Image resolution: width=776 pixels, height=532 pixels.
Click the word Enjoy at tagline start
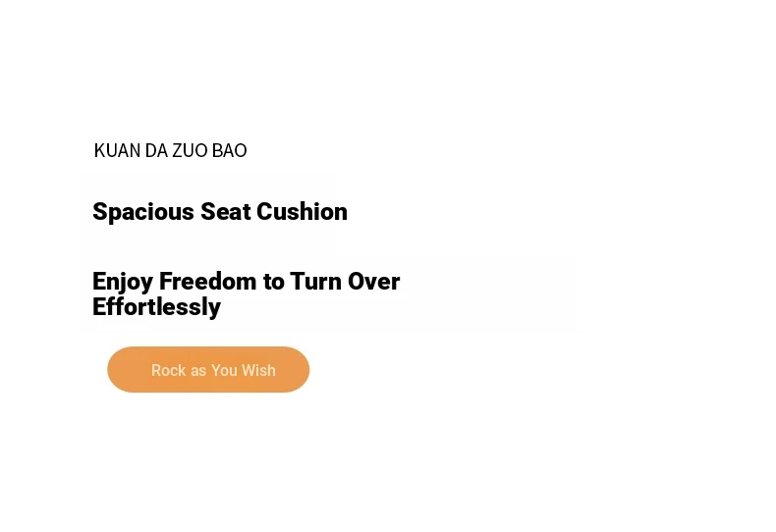click(x=123, y=283)
